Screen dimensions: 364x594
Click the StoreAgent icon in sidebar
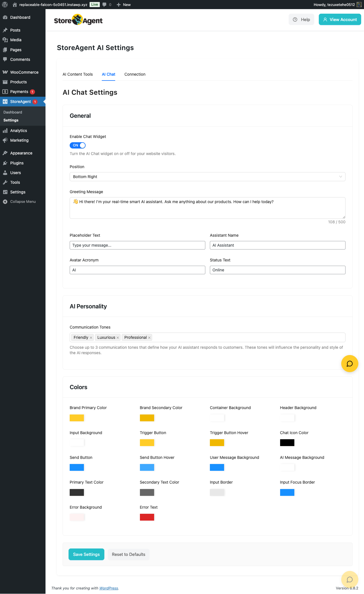pyautogui.click(x=5, y=102)
